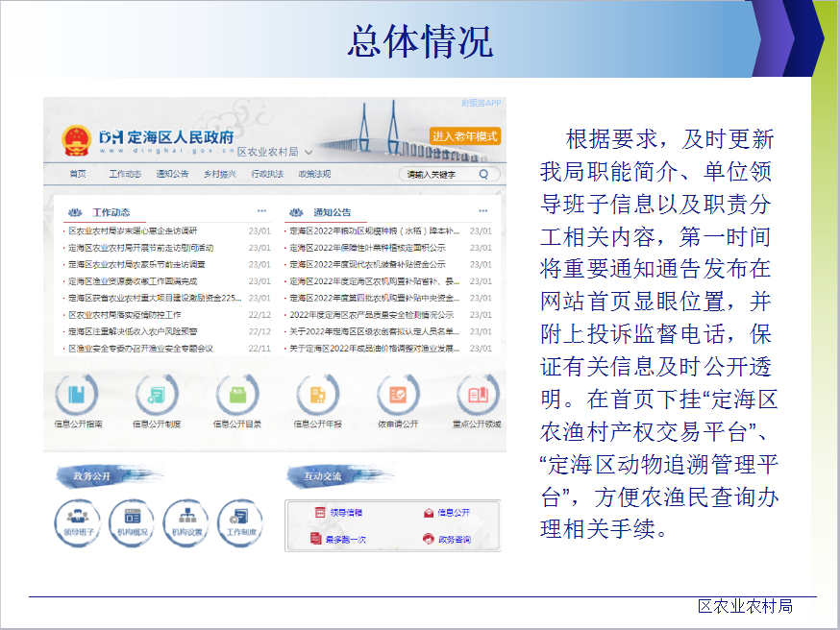Expand more items beside 工作动态 heading
The width and height of the screenshot is (840, 630).
pos(261,211)
